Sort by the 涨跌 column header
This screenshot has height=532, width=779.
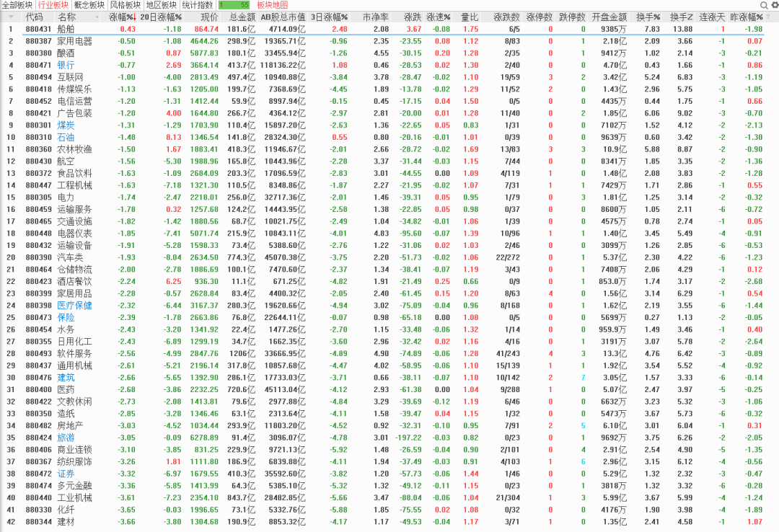coord(413,17)
